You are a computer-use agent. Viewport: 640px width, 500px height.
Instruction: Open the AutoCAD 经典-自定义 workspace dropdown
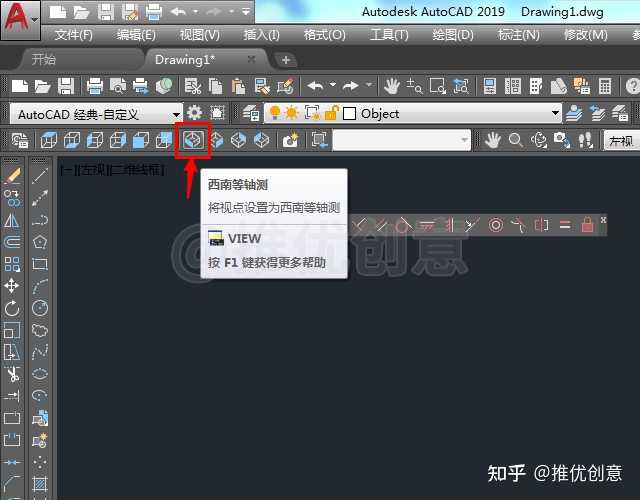[x=96, y=114]
